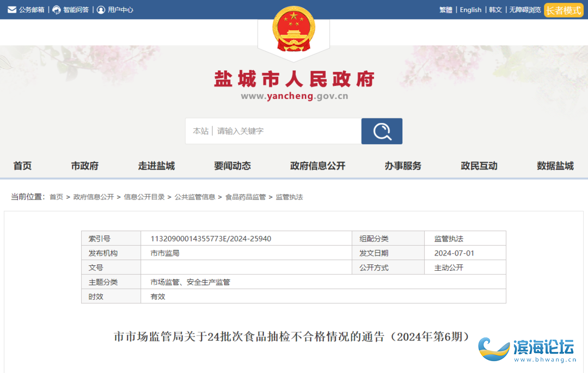Toggle 无障碍浏览 accessibility mode
Viewport: 588px width, 373px height.
(x=525, y=10)
